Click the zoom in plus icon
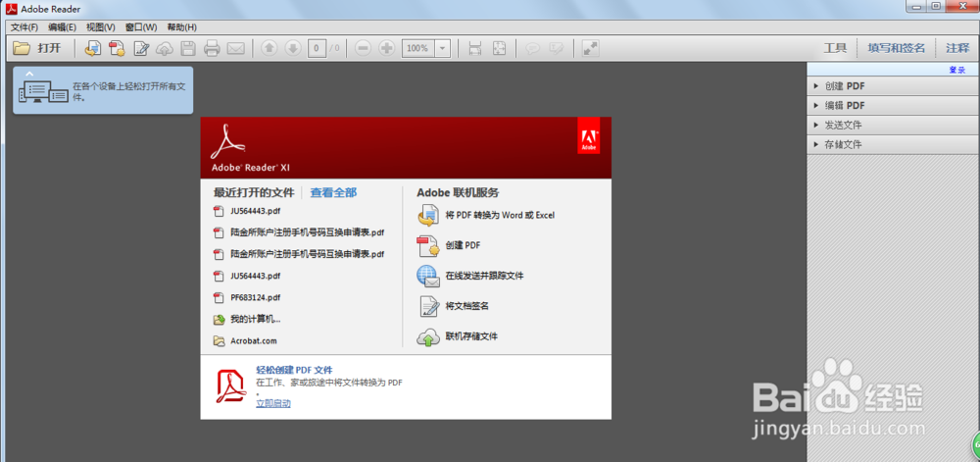 point(387,48)
